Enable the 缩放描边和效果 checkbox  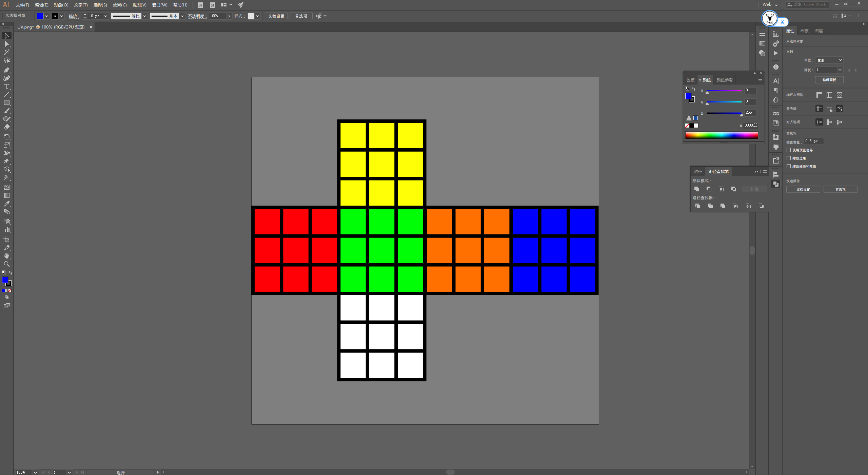[x=789, y=166]
